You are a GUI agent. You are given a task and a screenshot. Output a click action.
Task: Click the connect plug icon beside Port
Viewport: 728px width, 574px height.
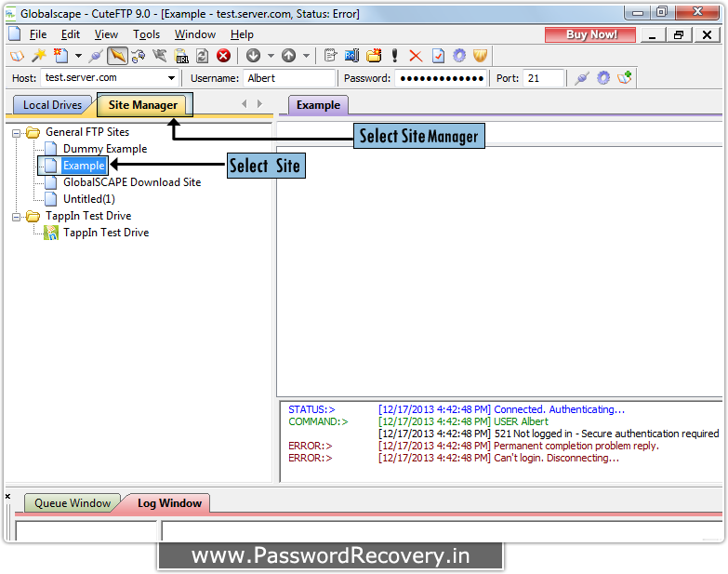pos(582,78)
